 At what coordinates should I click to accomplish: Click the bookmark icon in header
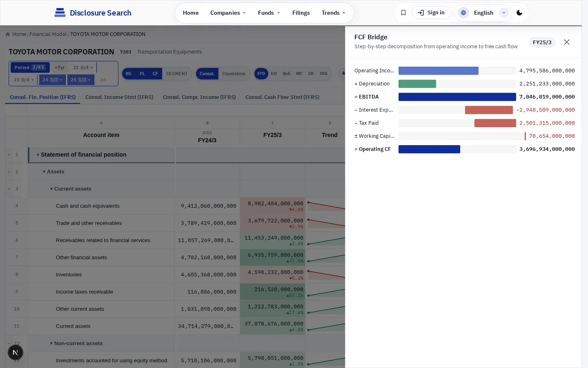click(x=403, y=13)
